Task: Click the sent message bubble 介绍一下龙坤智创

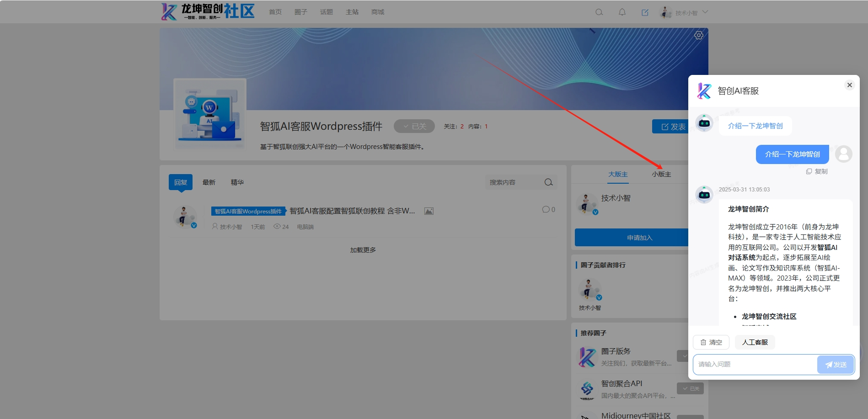Action: [x=793, y=154]
